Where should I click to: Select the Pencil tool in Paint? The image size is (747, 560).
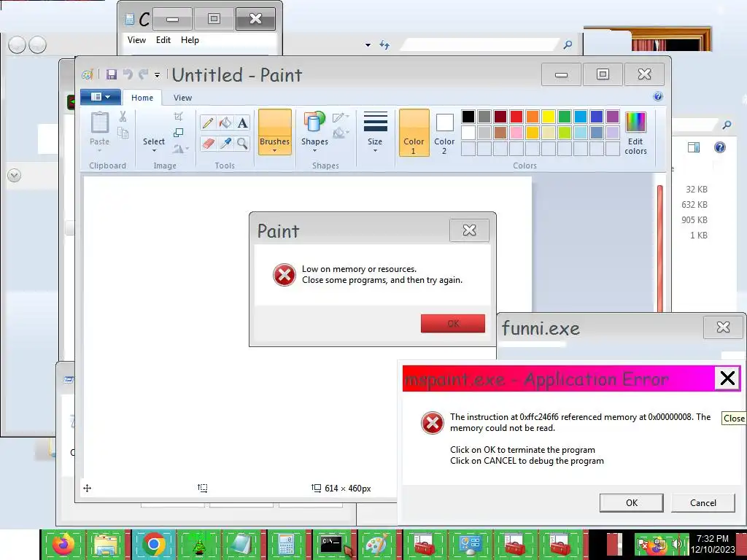[x=207, y=122]
